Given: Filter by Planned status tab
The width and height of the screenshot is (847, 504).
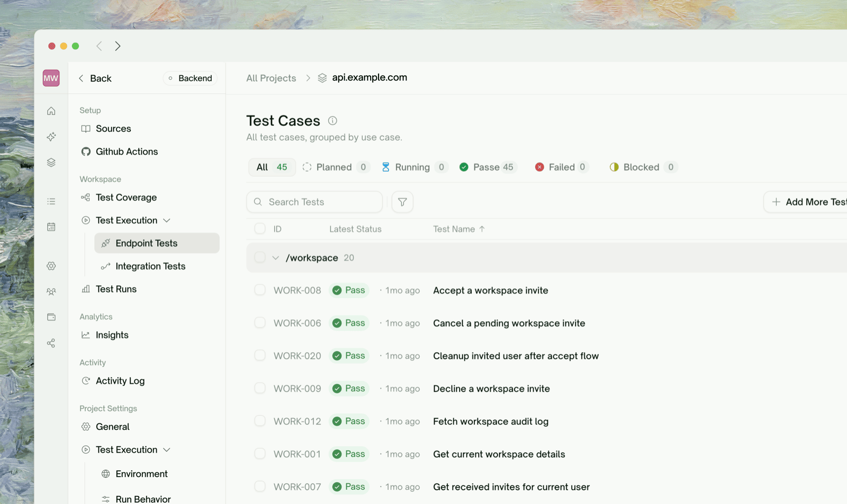Looking at the screenshot, I should 336,167.
